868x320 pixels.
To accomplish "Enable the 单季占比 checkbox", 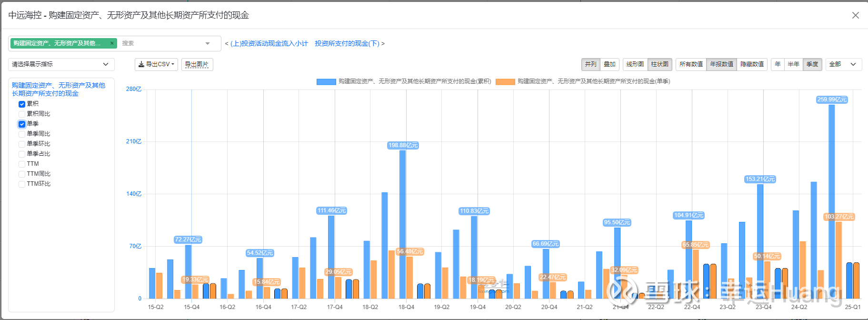I will (x=22, y=154).
